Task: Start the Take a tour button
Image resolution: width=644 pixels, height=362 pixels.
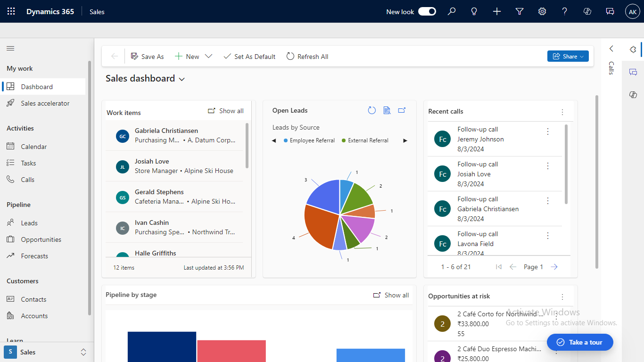Action: pos(580,342)
